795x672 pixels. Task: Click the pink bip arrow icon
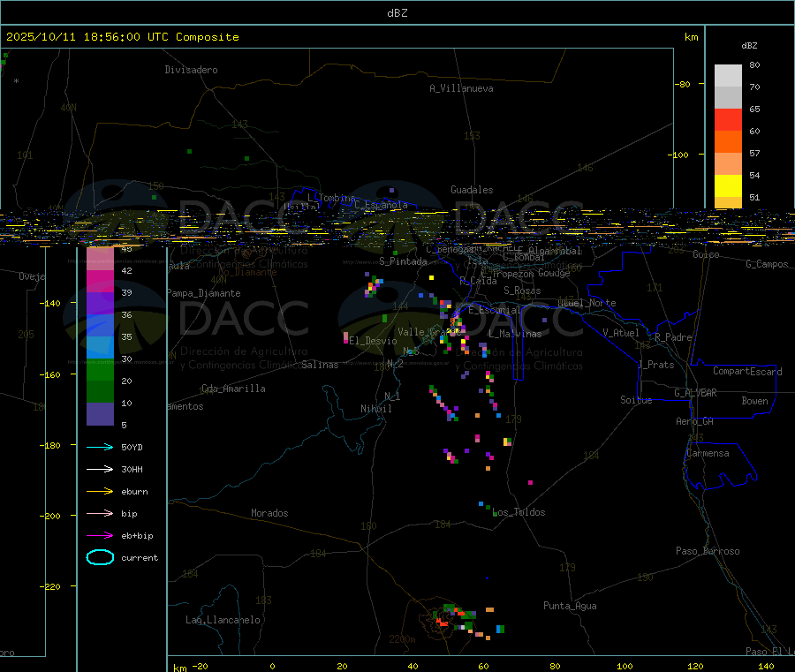click(99, 513)
